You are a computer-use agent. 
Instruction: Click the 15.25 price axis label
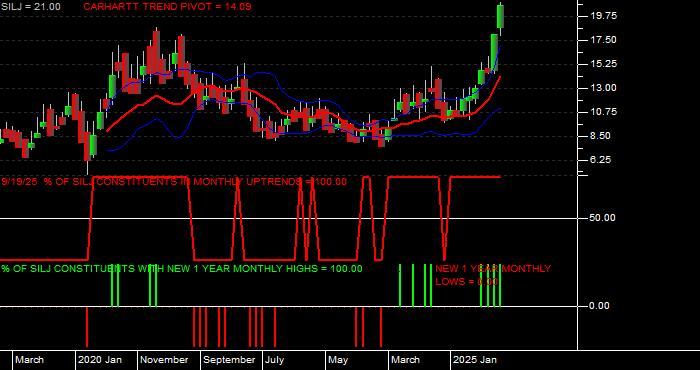coord(603,64)
